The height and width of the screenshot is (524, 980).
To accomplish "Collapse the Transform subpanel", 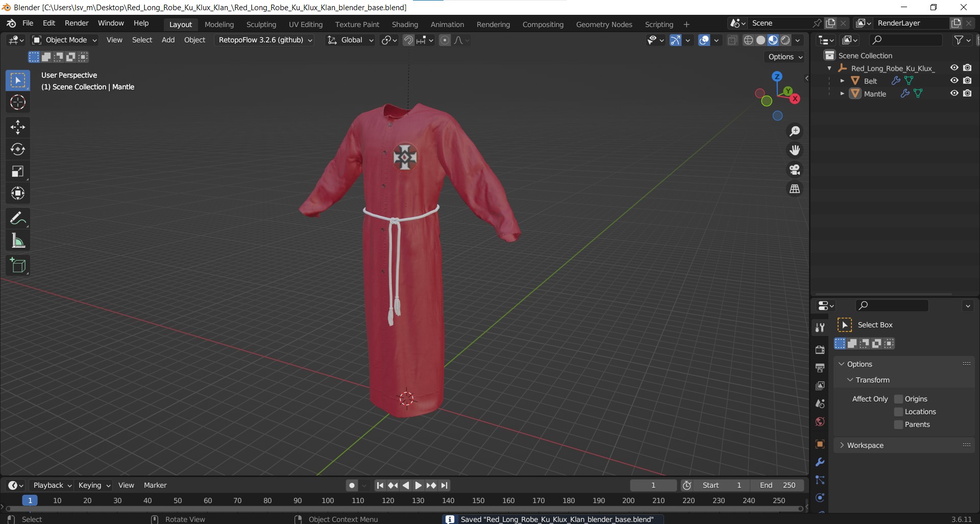I will 868,380.
